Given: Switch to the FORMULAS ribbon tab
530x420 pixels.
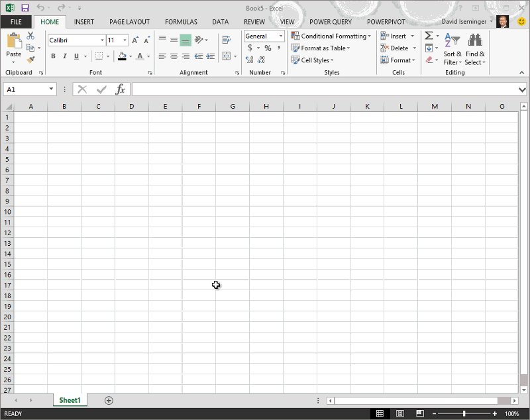Looking at the screenshot, I should click(x=181, y=22).
